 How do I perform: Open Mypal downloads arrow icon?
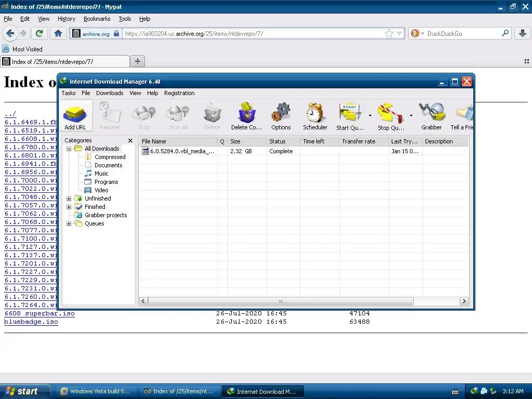click(x=523, y=33)
